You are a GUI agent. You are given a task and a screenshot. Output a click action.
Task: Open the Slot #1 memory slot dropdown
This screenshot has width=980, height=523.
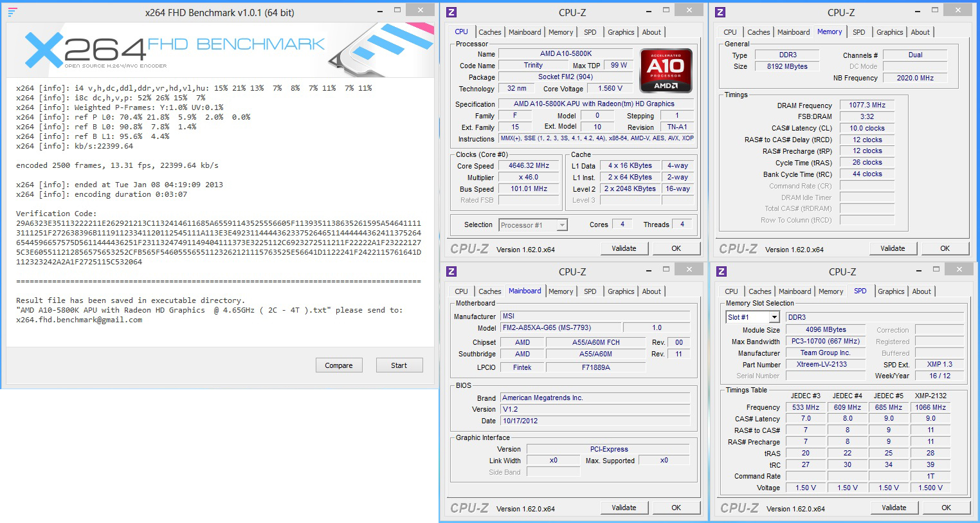(x=774, y=317)
